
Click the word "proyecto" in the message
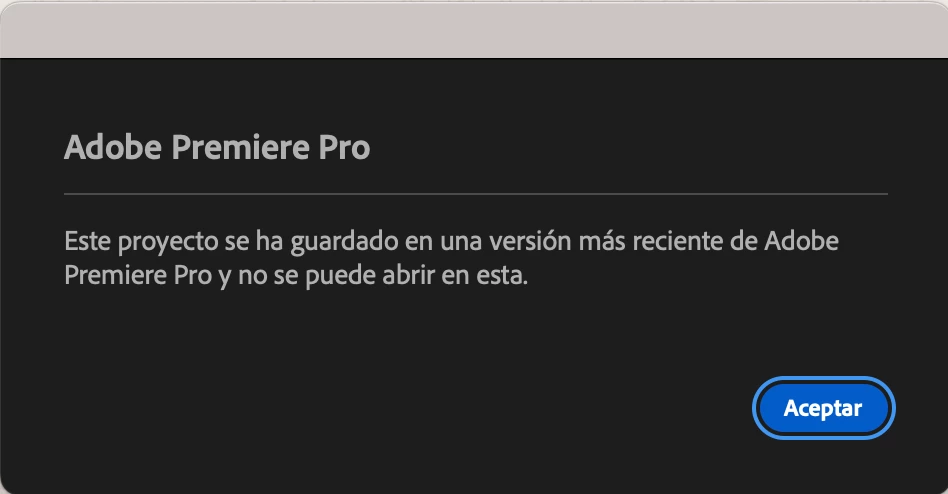[x=167, y=242]
